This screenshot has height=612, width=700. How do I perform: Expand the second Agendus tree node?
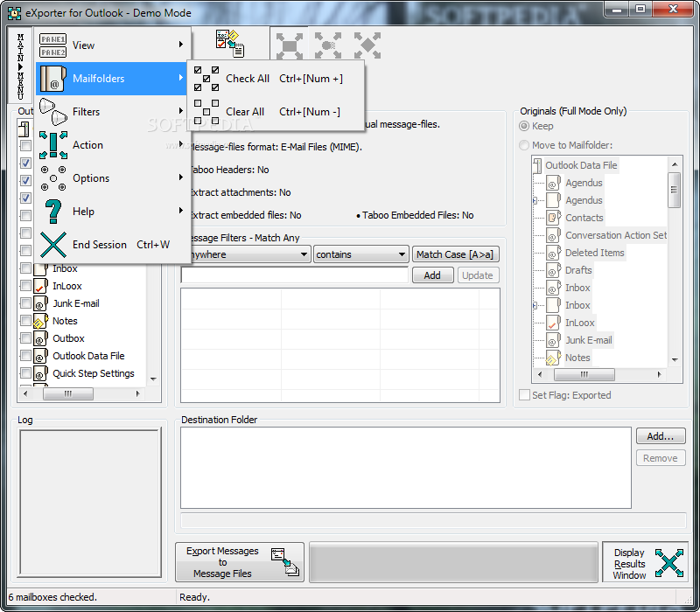click(535, 201)
